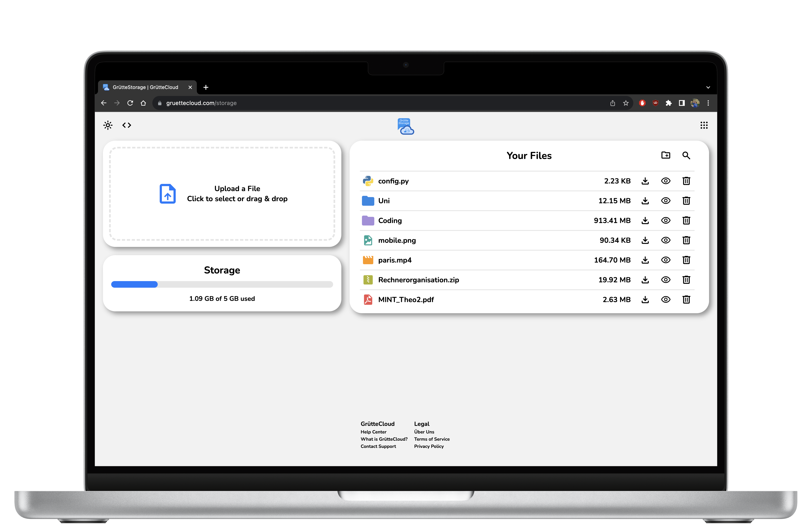The height and width of the screenshot is (528, 812).
Task: Download MINT_Theo2.pdf
Action: [645, 300]
